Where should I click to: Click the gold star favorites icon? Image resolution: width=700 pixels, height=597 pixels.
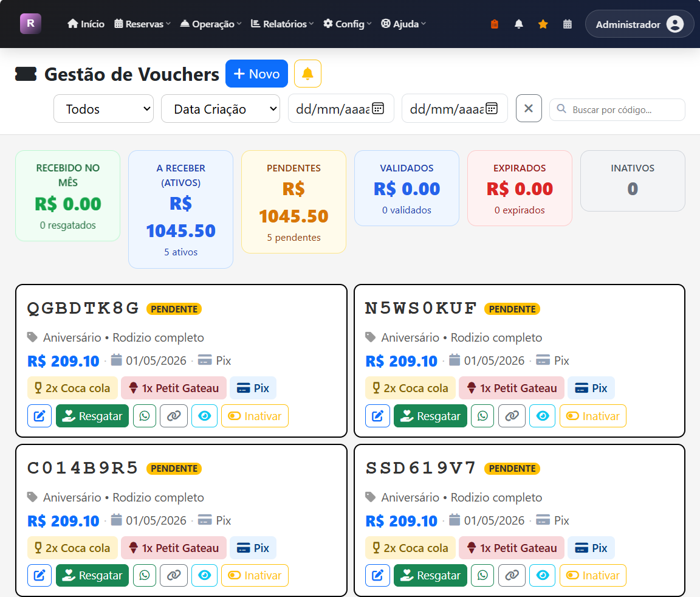pos(543,24)
